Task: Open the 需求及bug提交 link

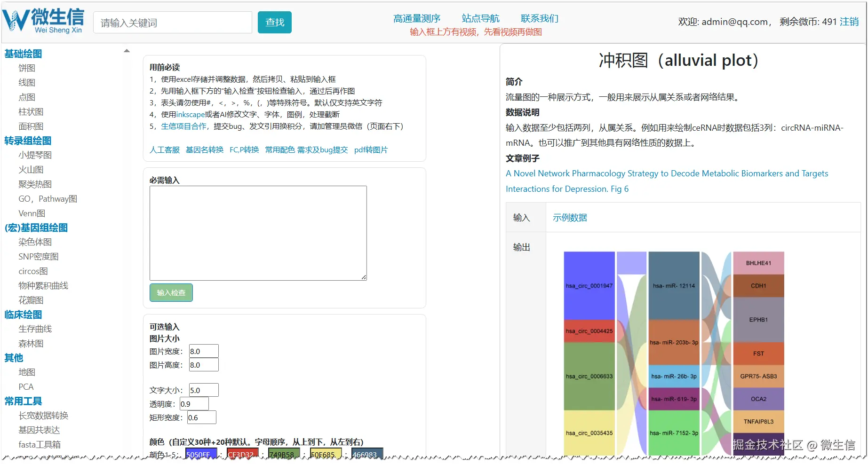Action: tap(323, 150)
